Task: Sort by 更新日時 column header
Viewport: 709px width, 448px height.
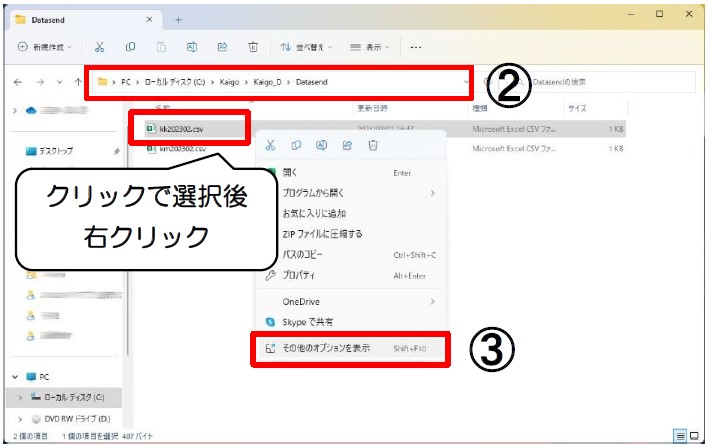Action: tap(372, 108)
